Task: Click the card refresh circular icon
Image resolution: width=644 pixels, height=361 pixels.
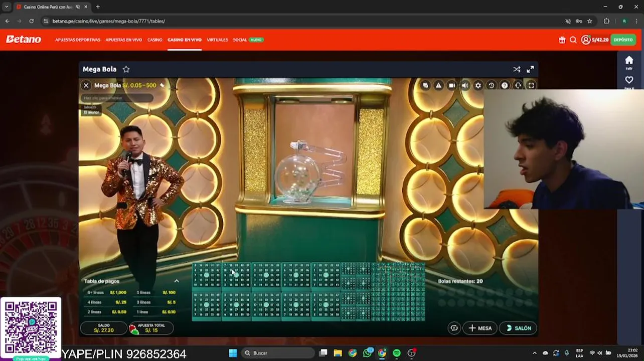Action: click(x=454, y=328)
